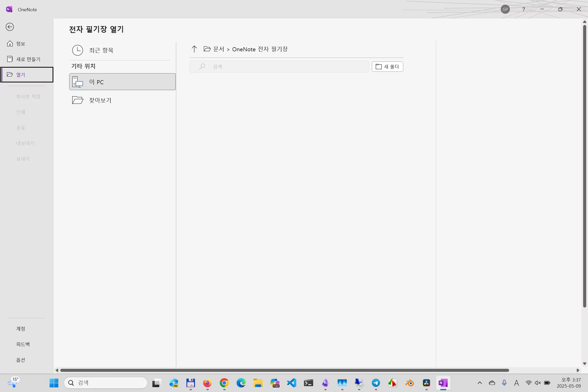Open the clock and date panel
This screenshot has height=392, width=588.
point(569,383)
